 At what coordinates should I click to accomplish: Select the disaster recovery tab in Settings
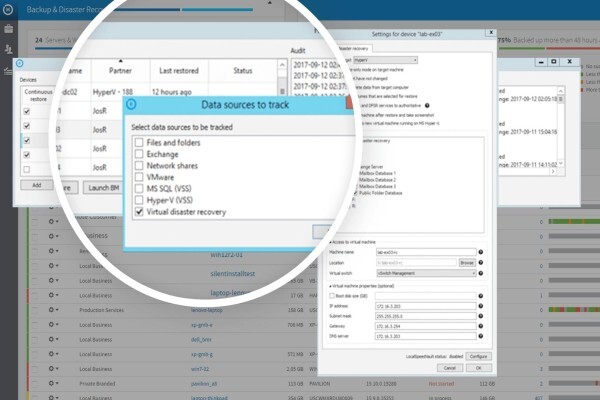pos(354,49)
